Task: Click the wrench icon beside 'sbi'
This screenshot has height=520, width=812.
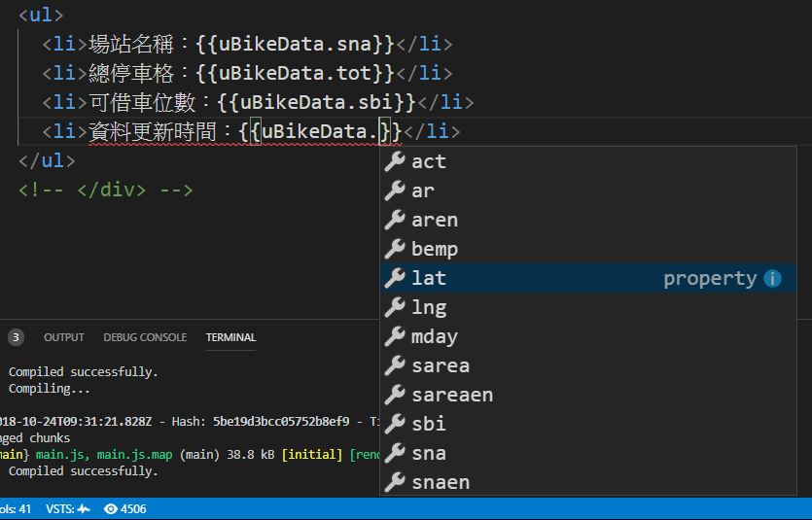Action: 395,424
